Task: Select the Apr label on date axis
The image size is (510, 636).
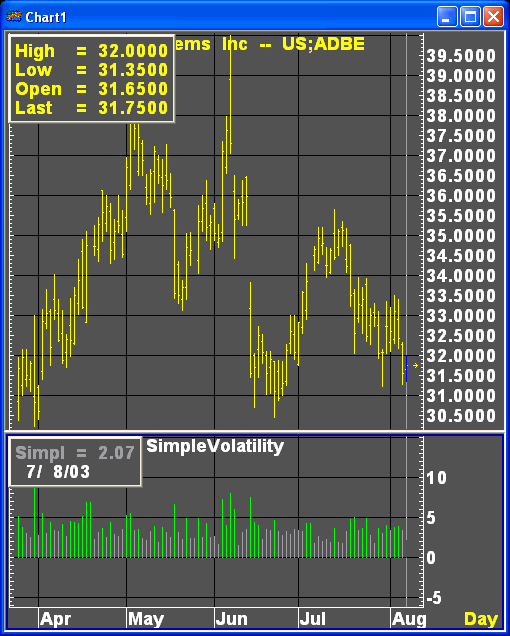Action: coord(56,619)
